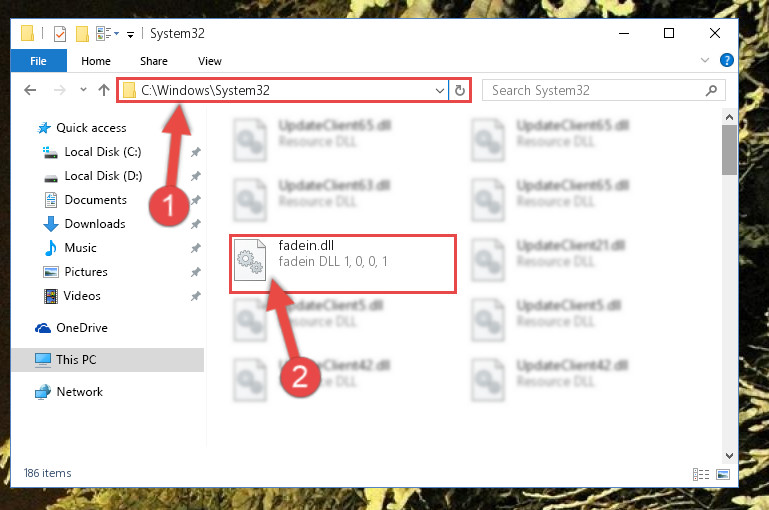769x510 pixels.
Task: Expand the ribbon with the chevron
Action: 705,60
